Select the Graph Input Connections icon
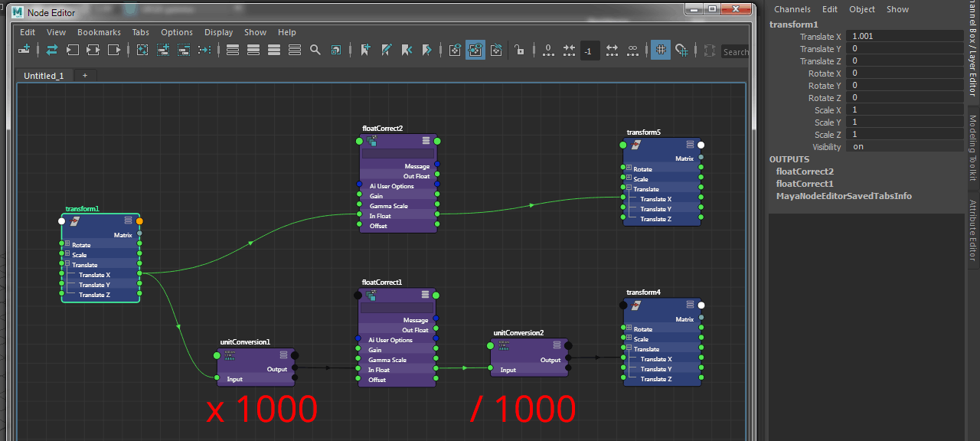 (71, 51)
